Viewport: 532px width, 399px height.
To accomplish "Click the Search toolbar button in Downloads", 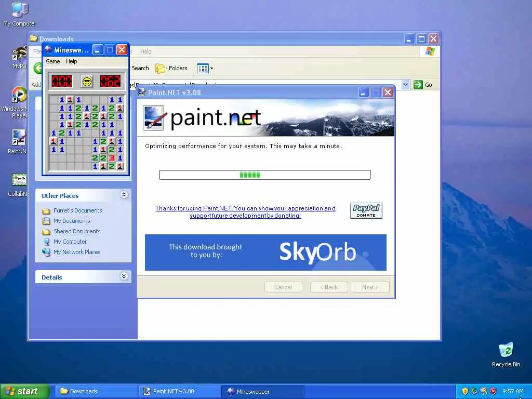I will coord(140,68).
